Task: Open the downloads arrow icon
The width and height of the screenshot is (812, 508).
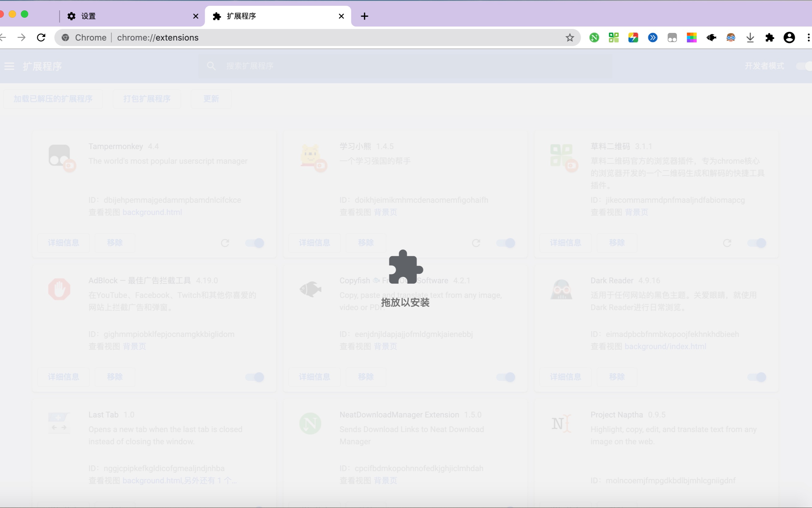Action: (750, 38)
